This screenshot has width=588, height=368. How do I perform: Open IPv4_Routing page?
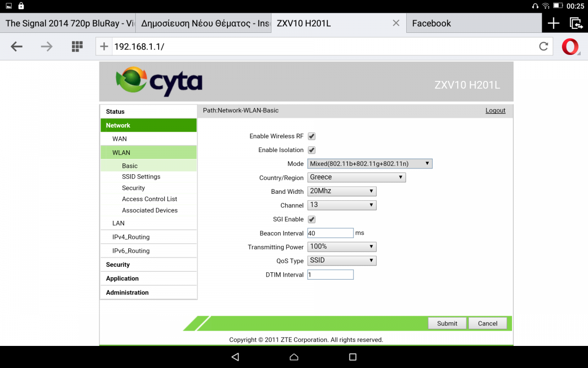[x=148, y=237]
